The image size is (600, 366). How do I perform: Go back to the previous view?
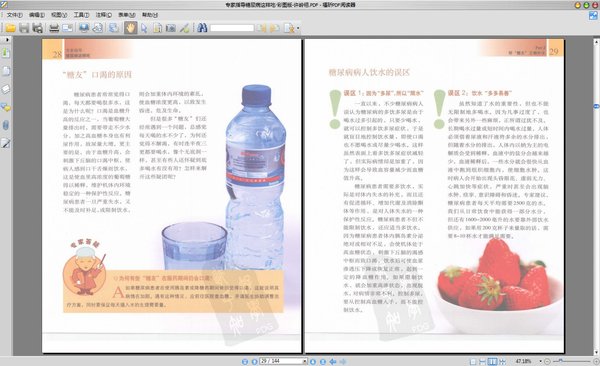point(333,361)
